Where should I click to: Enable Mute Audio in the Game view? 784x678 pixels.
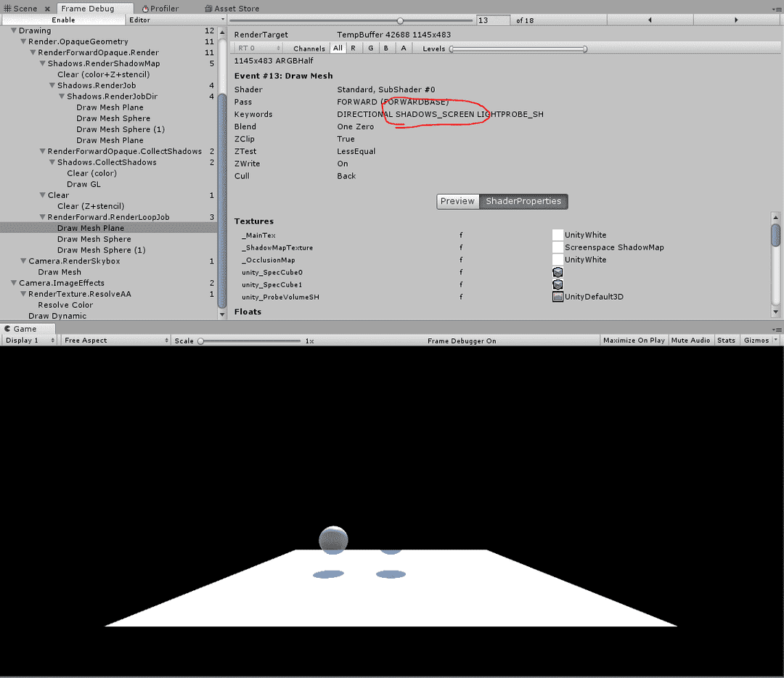point(690,339)
